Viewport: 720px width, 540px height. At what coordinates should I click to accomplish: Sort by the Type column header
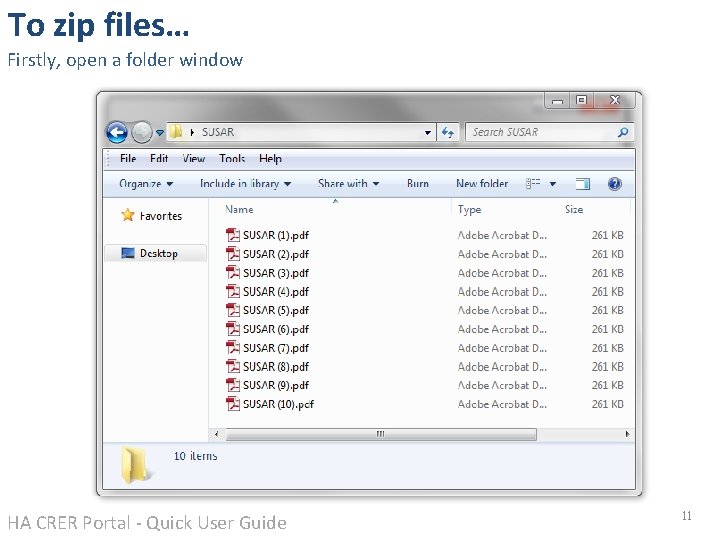point(469,210)
